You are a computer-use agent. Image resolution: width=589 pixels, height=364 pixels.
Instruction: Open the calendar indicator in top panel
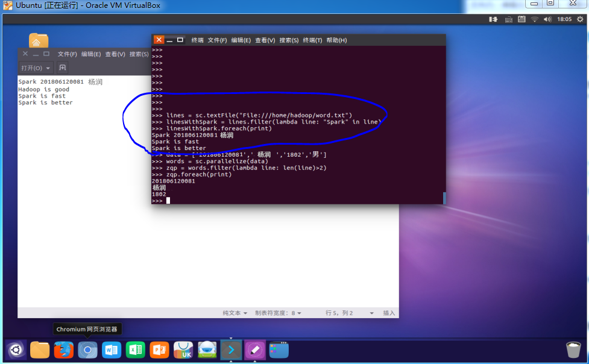click(521, 19)
